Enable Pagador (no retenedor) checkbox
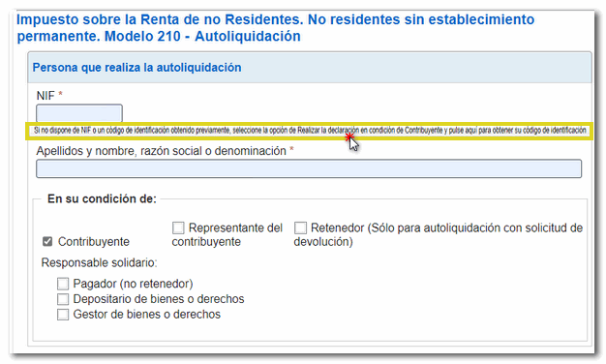Screen dimensions: 606x364 point(63,284)
